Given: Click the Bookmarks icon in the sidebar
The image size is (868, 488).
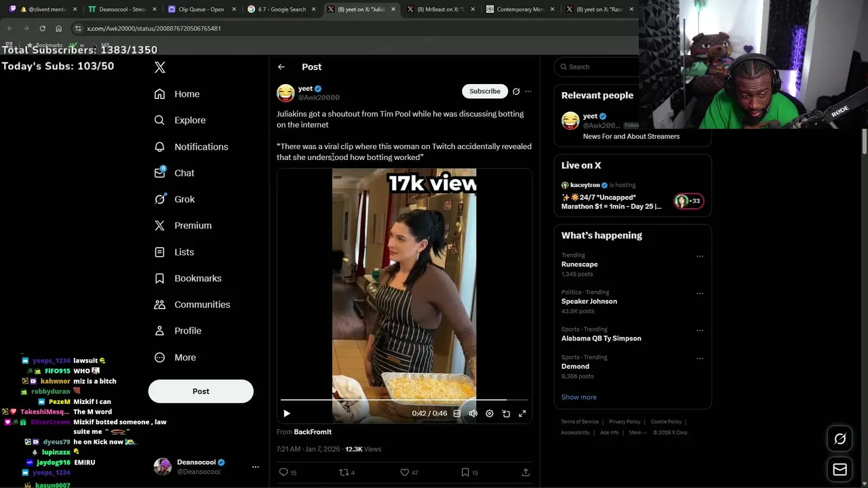Looking at the screenshot, I should pyautogui.click(x=159, y=279).
